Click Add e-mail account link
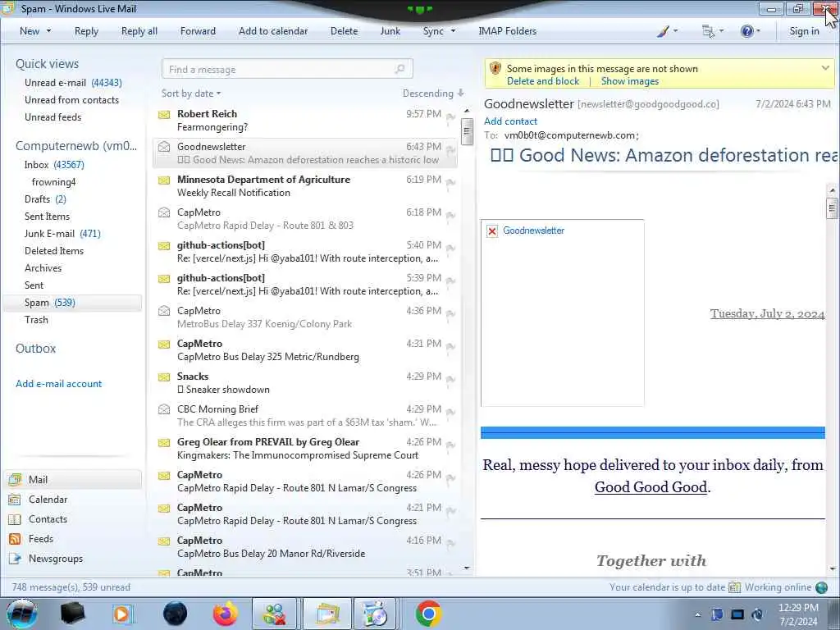 pyautogui.click(x=58, y=384)
